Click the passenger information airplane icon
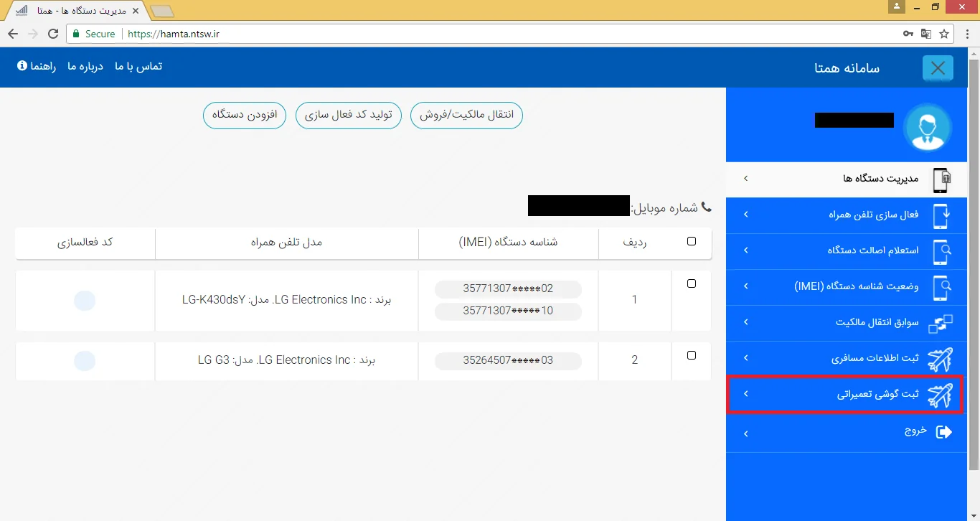980x521 pixels. pos(940,359)
